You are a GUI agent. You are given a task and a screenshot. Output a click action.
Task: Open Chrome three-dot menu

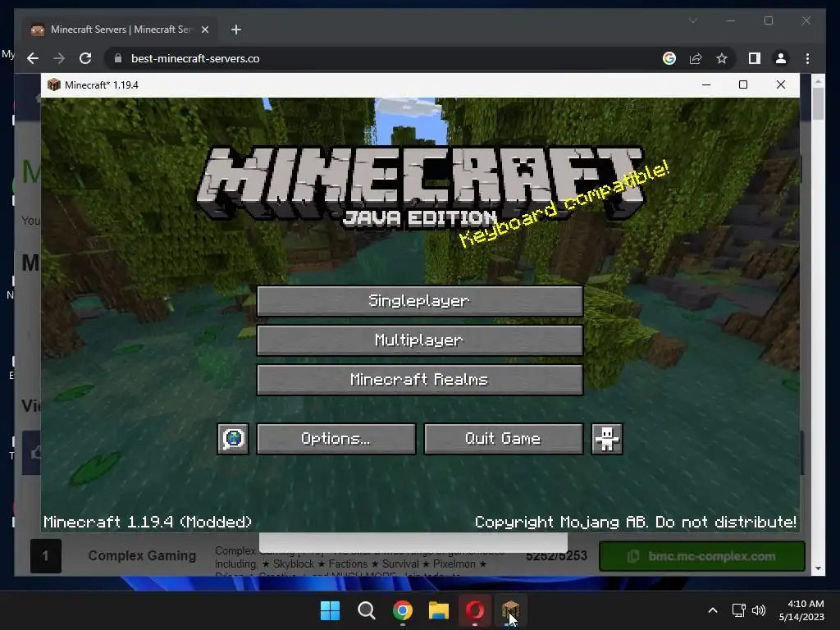[807, 58]
